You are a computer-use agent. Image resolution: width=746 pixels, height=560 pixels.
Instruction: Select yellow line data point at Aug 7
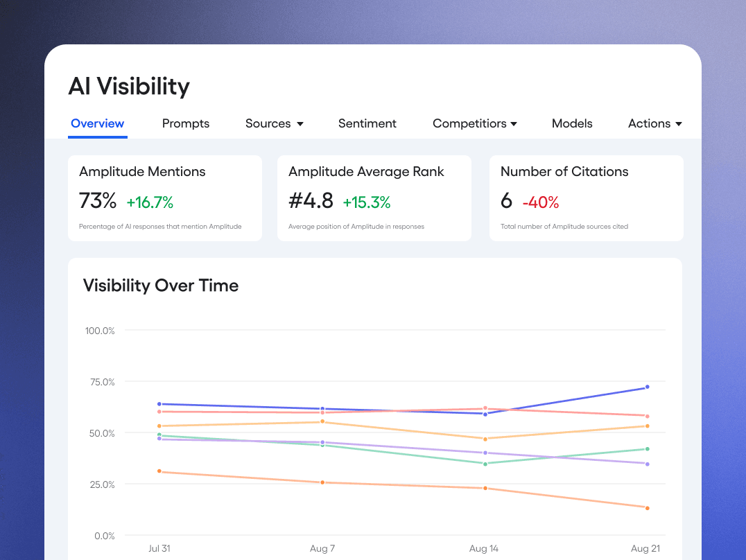(322, 421)
